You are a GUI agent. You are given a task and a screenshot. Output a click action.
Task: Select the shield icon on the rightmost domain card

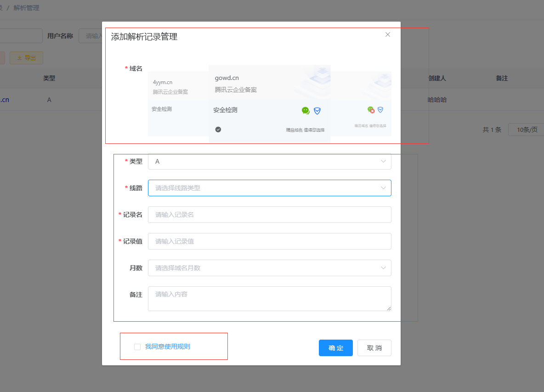pos(380,109)
